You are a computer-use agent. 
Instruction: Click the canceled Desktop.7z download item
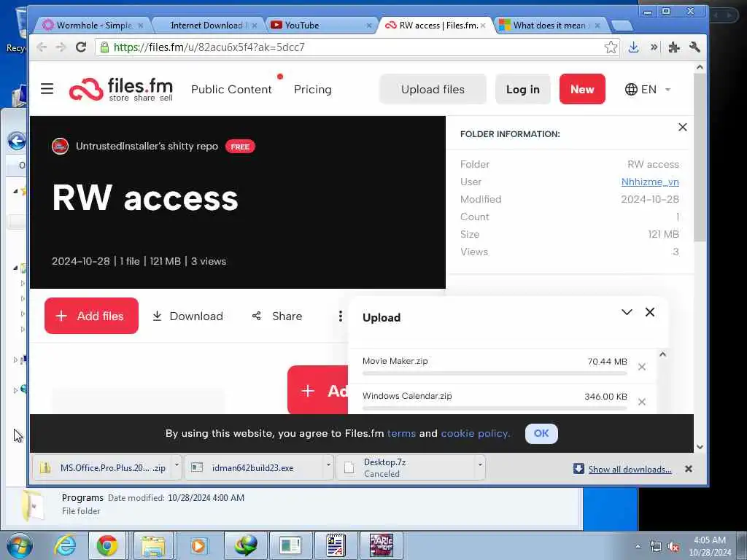pyautogui.click(x=406, y=467)
